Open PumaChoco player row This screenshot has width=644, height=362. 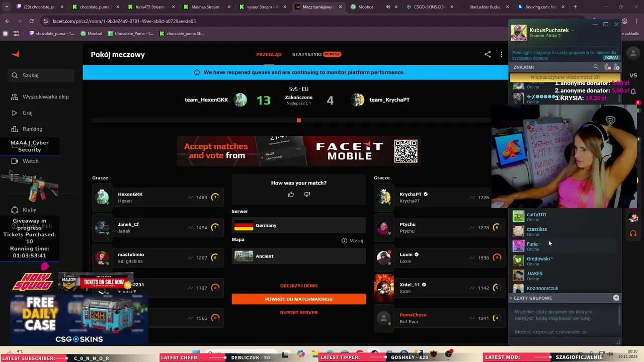coord(439,318)
